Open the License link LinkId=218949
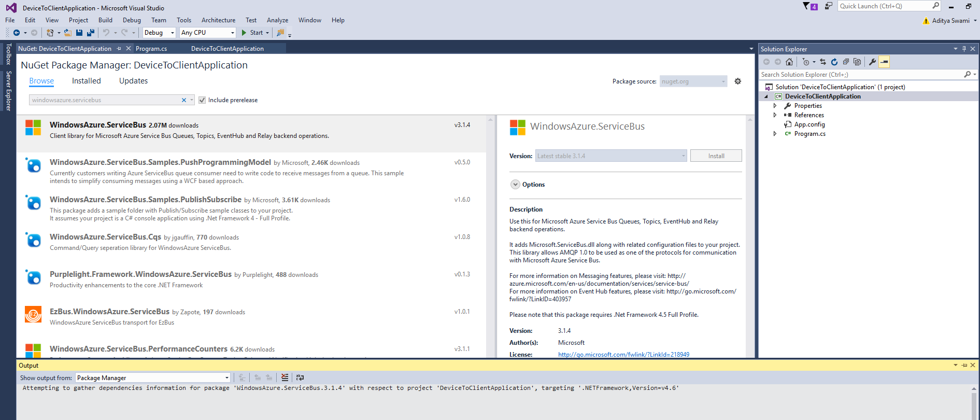The image size is (980, 420). [623, 355]
